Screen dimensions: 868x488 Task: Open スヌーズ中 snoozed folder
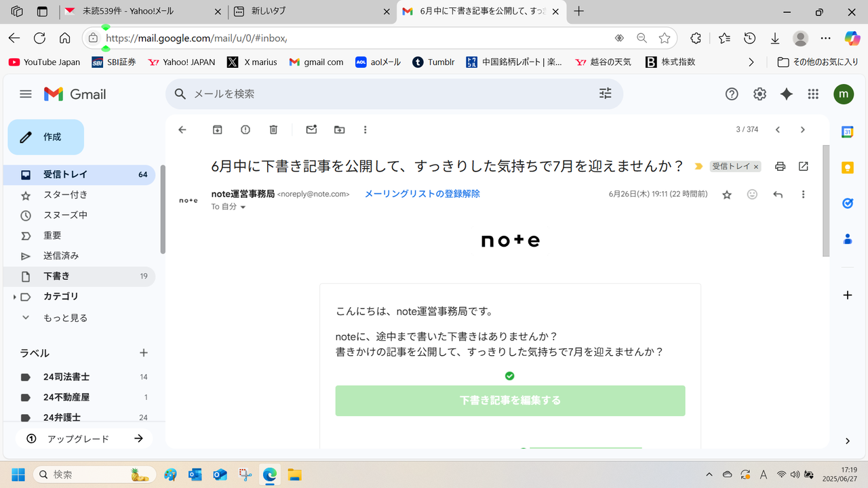pos(79,215)
